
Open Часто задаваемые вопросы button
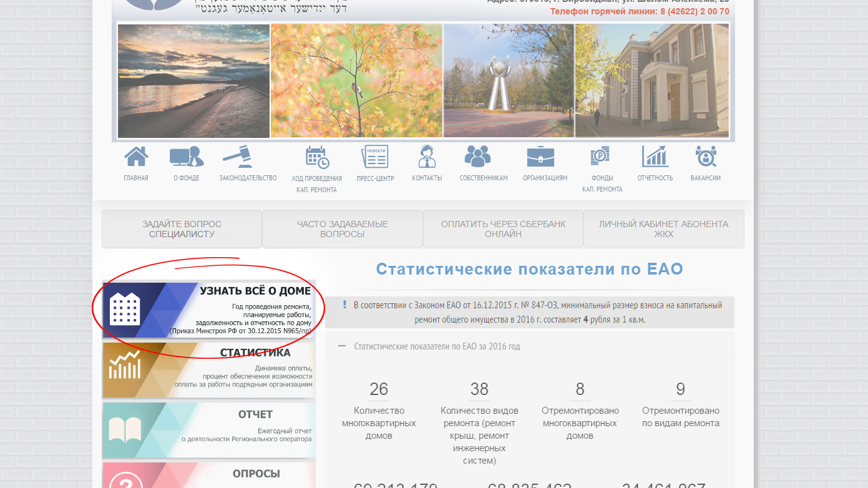pyautogui.click(x=343, y=229)
